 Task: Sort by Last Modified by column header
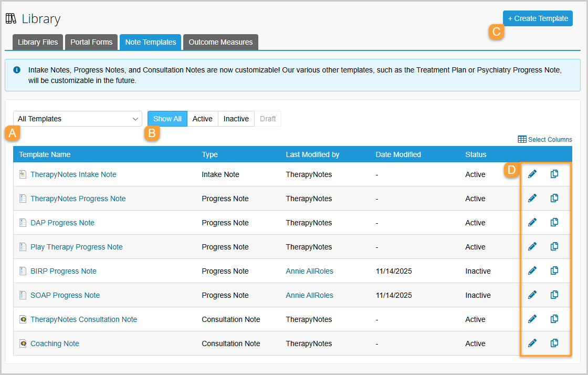[312, 154]
